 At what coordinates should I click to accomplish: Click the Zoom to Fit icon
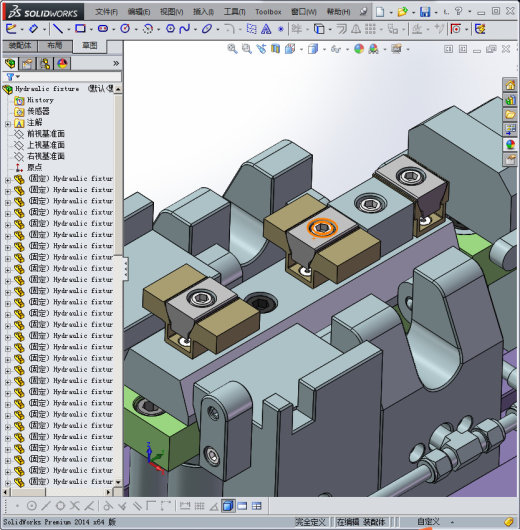click(232, 49)
